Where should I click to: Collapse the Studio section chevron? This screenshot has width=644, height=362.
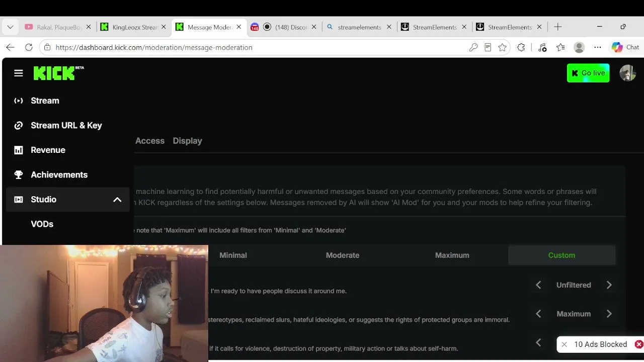tap(117, 200)
